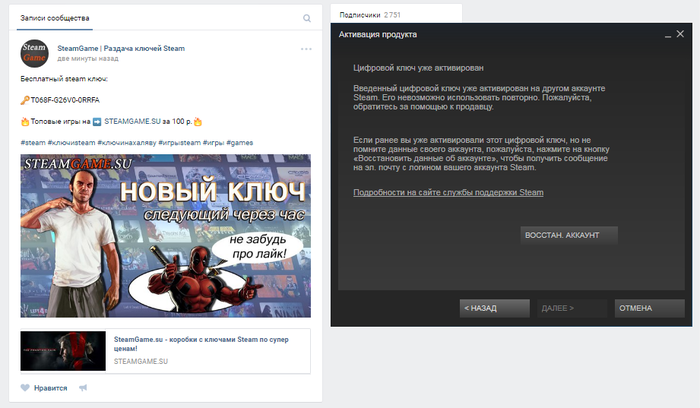Click the SteamGame community avatar
The width and height of the screenshot is (700, 408).
coord(34,53)
